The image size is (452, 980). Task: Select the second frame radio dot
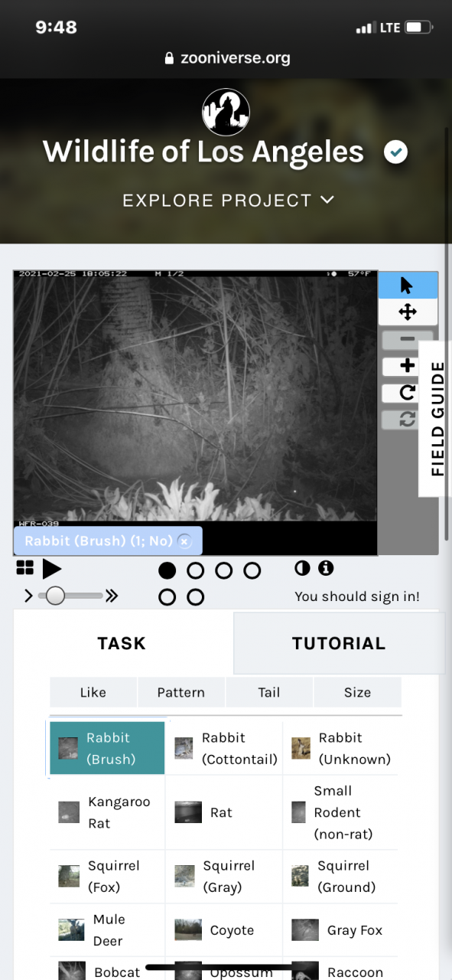click(x=196, y=570)
